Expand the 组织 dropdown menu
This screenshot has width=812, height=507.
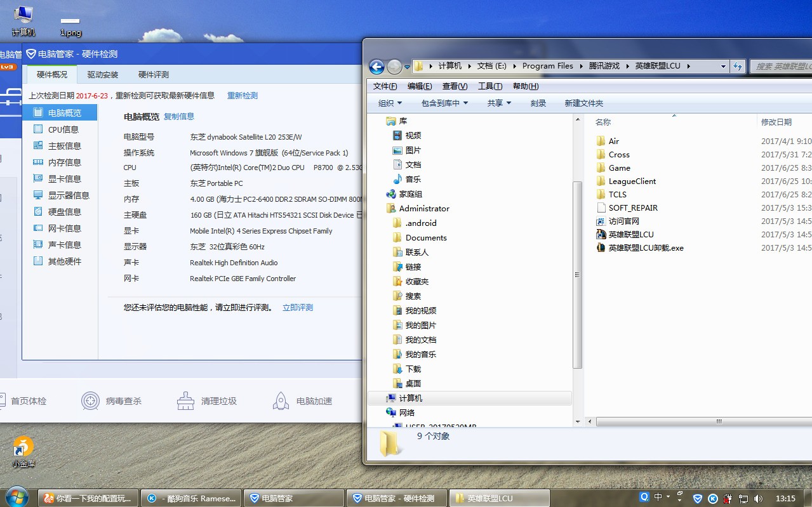pos(390,103)
